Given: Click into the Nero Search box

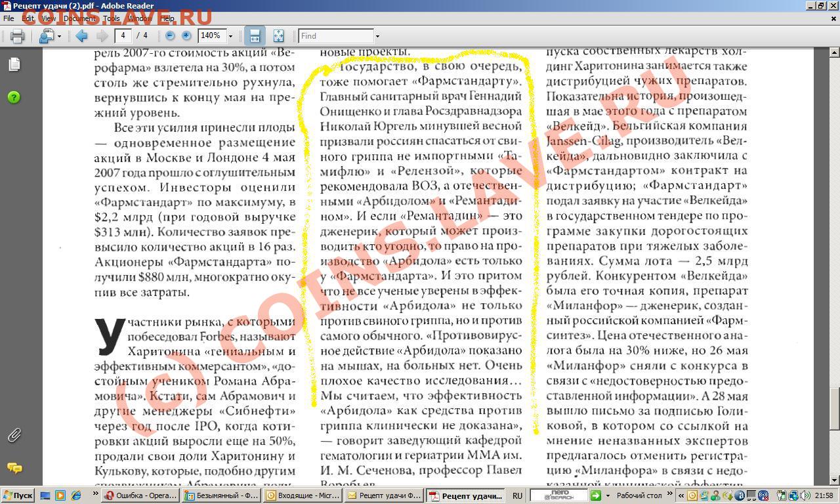Looking at the screenshot, I should [x=558, y=495].
